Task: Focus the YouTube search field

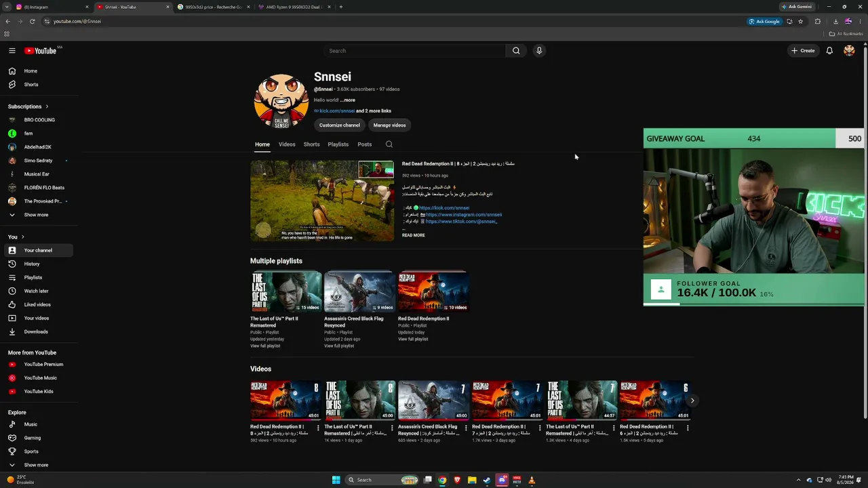Action: coord(414,51)
